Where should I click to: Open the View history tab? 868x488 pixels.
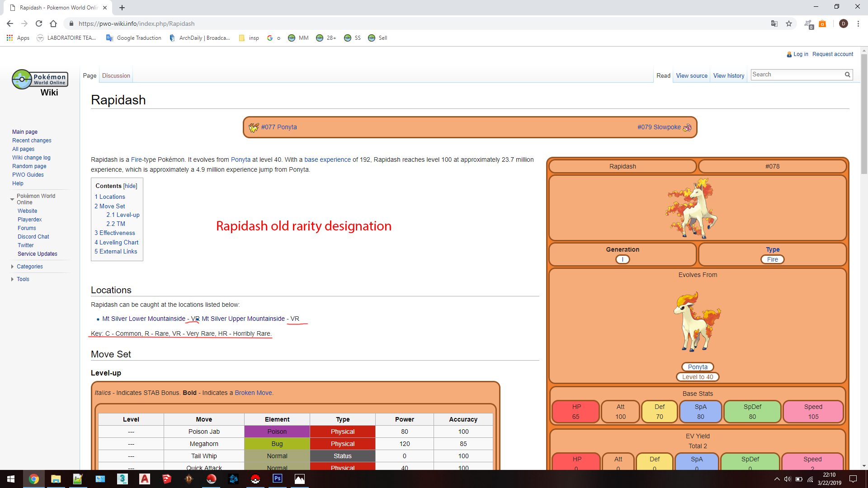click(729, 76)
